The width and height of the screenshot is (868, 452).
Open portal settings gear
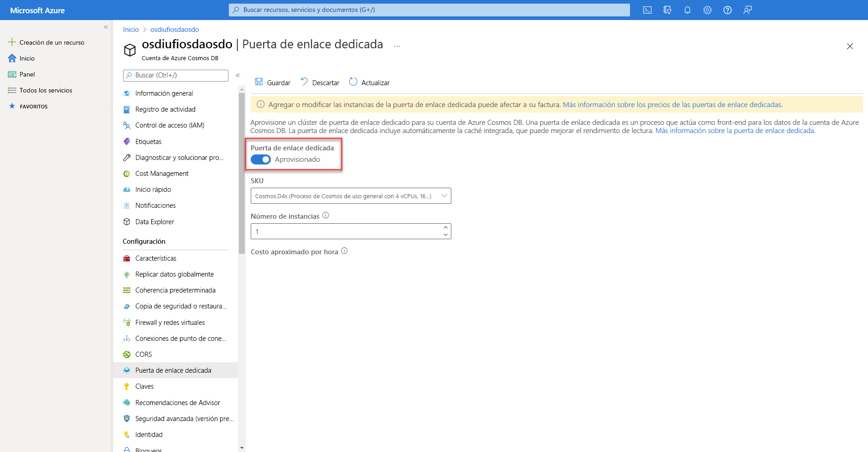pyautogui.click(x=708, y=10)
